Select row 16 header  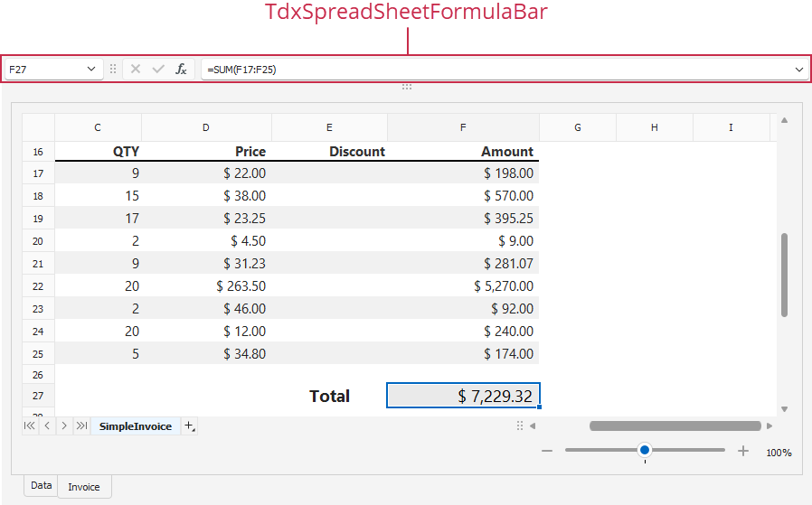[x=38, y=152]
